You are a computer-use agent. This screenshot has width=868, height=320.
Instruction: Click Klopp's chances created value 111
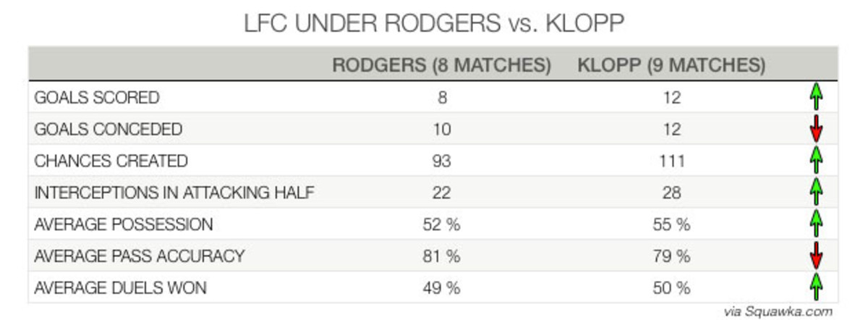[x=671, y=161]
